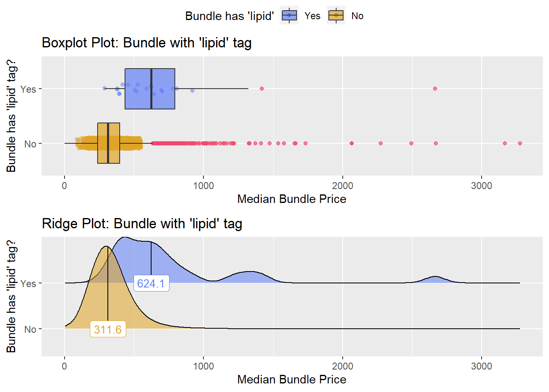Click the 311.6 median label

pos(108,330)
